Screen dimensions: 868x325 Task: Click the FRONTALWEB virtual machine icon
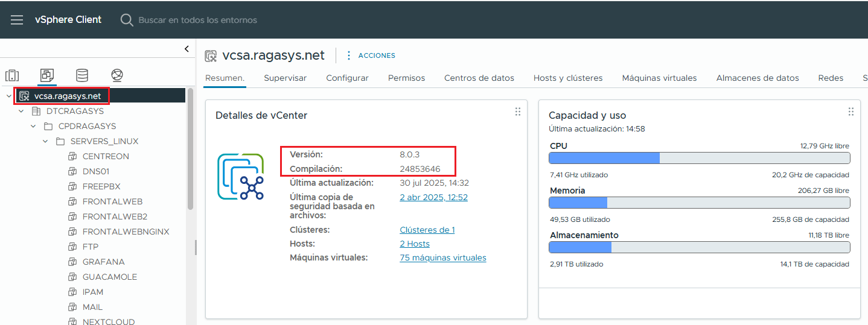(x=72, y=201)
